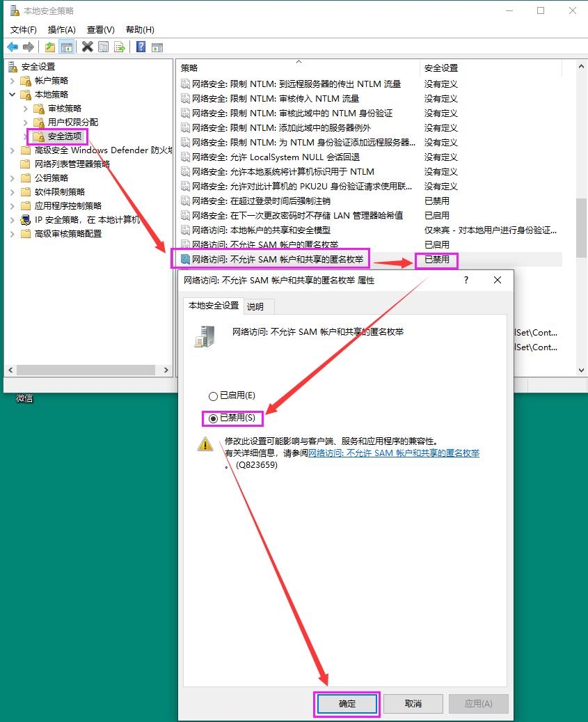Click the 确定 button
Screen dimensions: 588x722
tap(347, 704)
